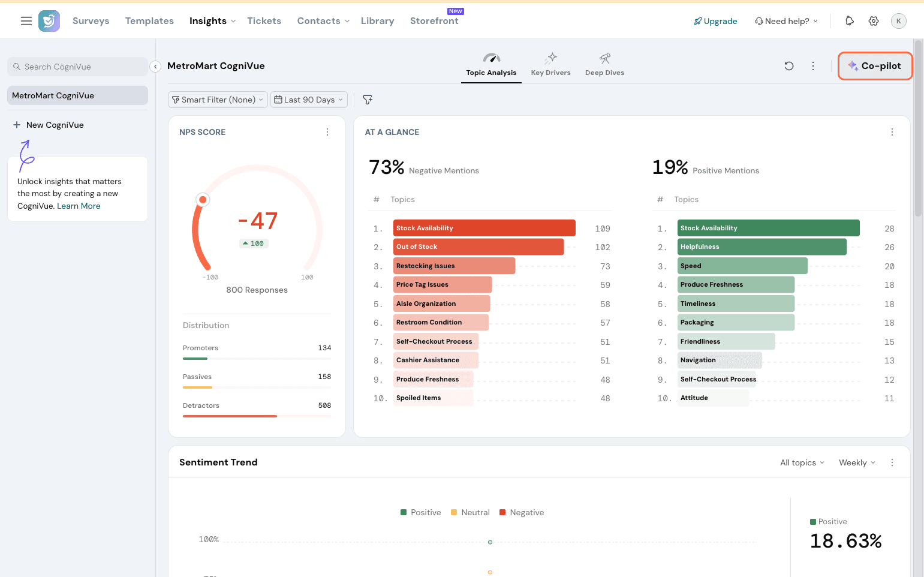Expand the Weekly interval dropdown
The image size is (924, 577).
click(x=857, y=462)
